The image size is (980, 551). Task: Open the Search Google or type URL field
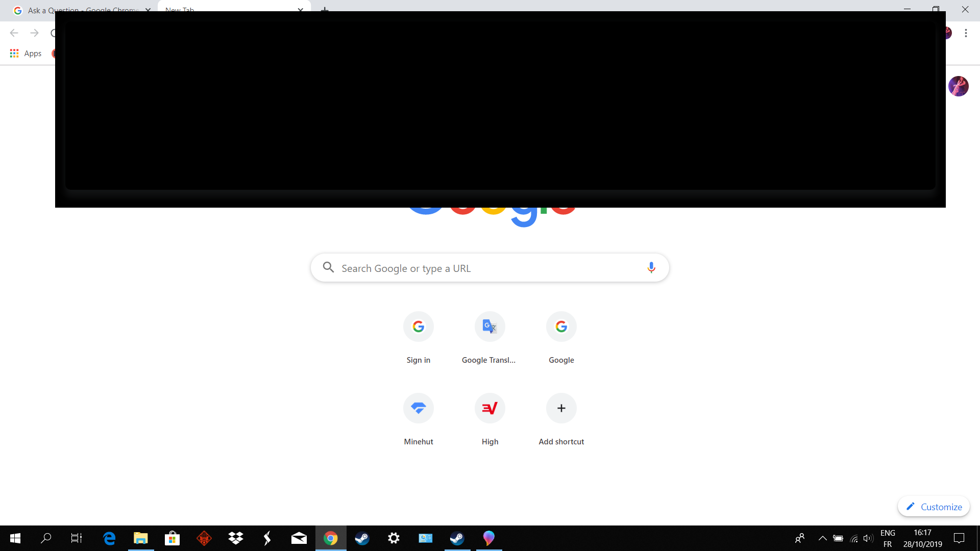(x=490, y=268)
